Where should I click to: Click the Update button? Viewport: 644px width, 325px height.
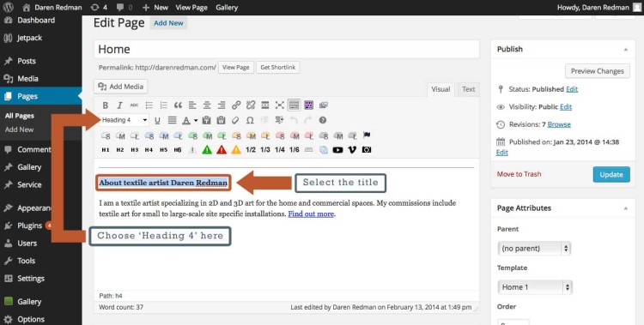611,174
